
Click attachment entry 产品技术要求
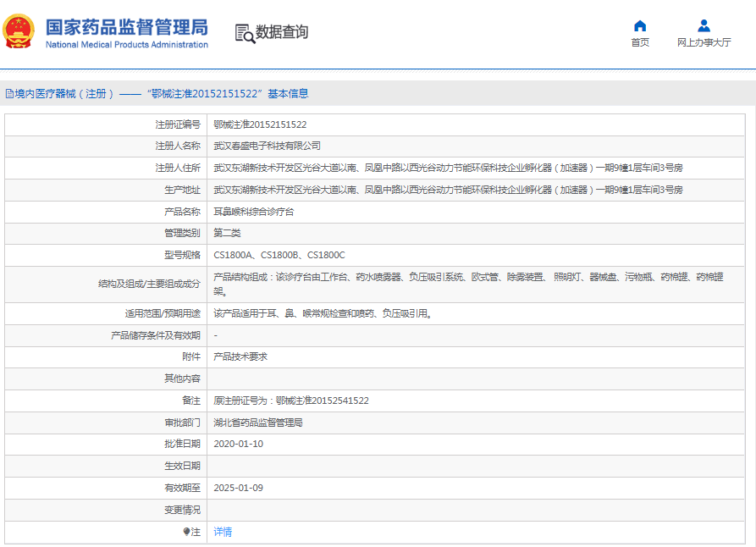tap(240, 356)
